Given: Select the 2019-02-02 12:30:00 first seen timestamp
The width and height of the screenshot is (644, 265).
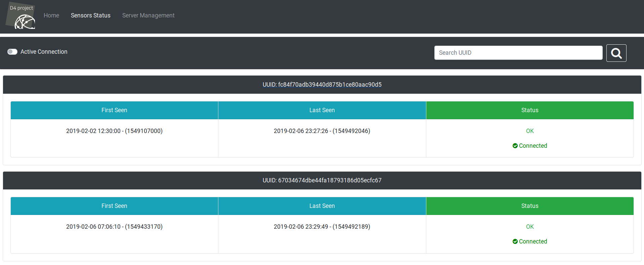Looking at the screenshot, I should [114, 131].
